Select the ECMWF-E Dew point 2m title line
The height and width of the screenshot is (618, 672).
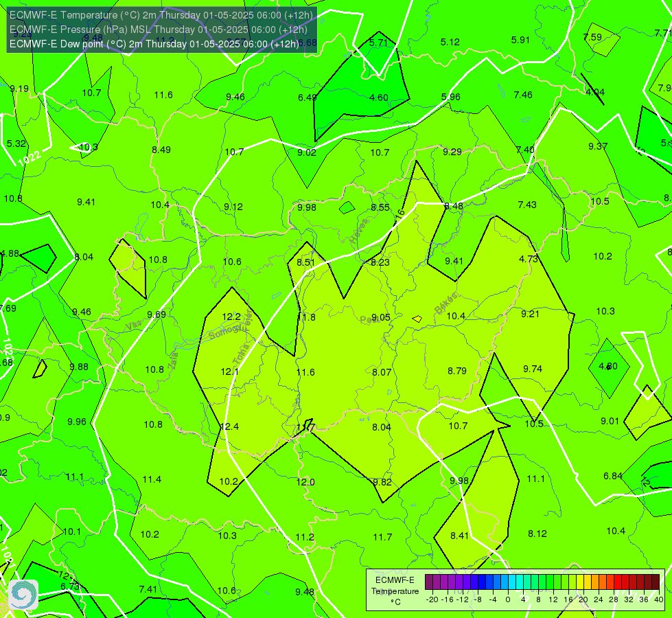coord(154,44)
